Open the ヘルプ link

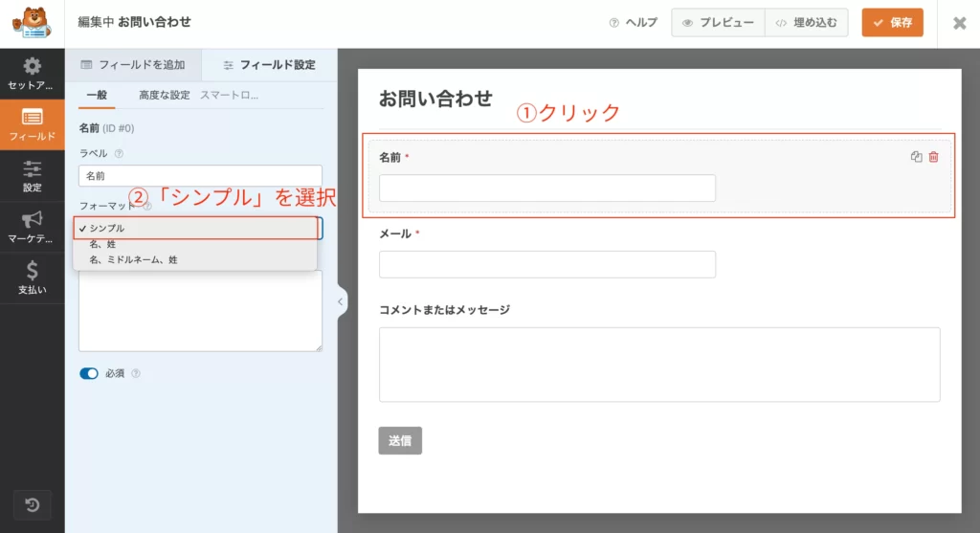(x=634, y=23)
